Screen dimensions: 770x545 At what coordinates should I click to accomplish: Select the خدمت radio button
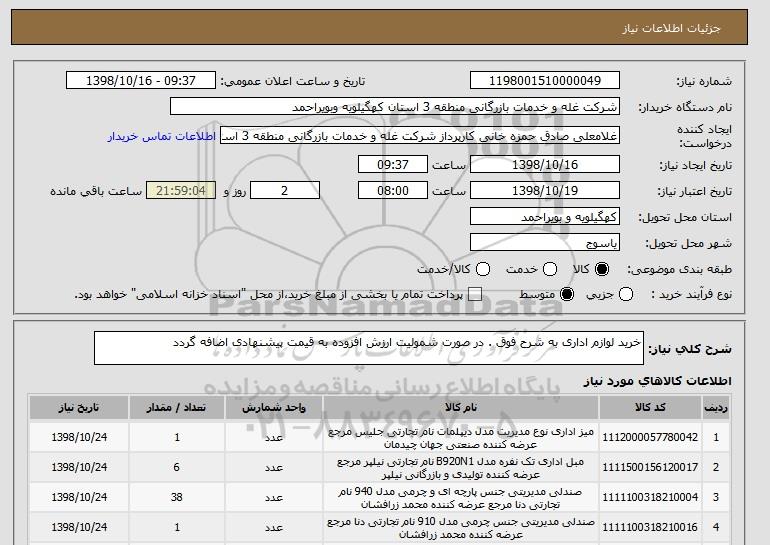pyautogui.click(x=550, y=269)
